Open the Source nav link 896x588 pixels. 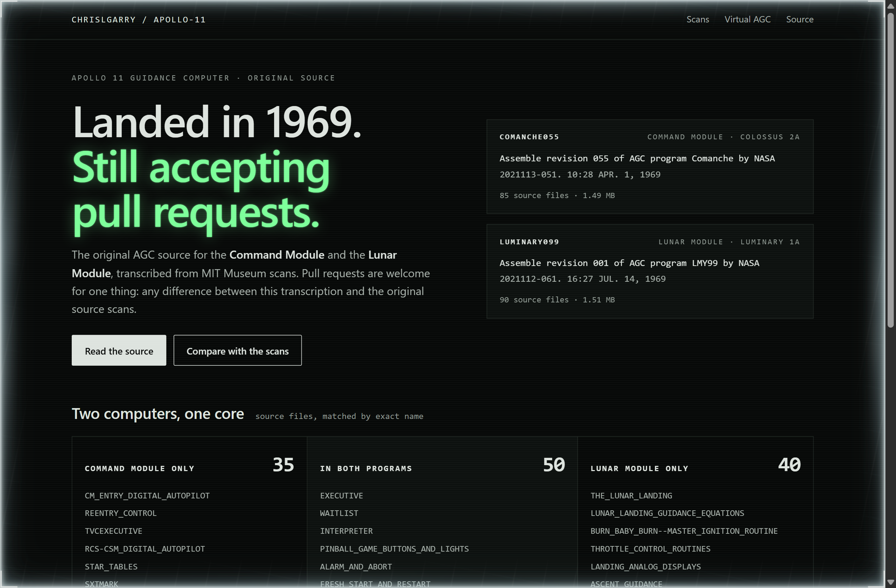tap(800, 20)
